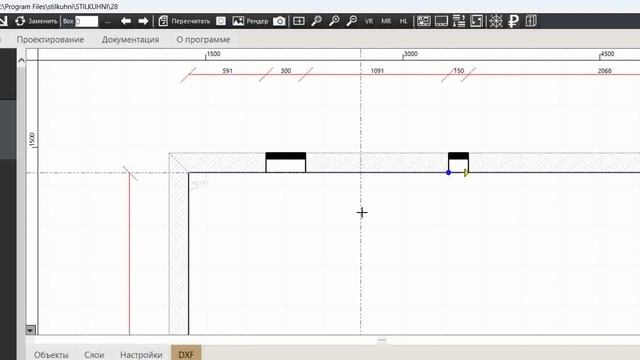
Task: Collapse the left panel with up chevron
Action: [x=21, y=61]
